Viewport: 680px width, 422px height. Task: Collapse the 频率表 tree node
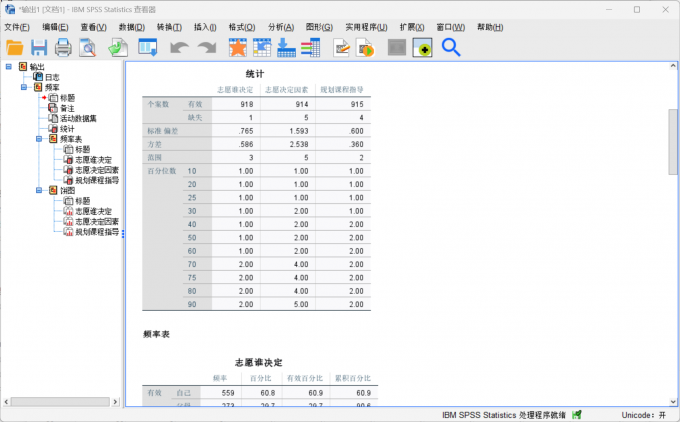(39, 139)
